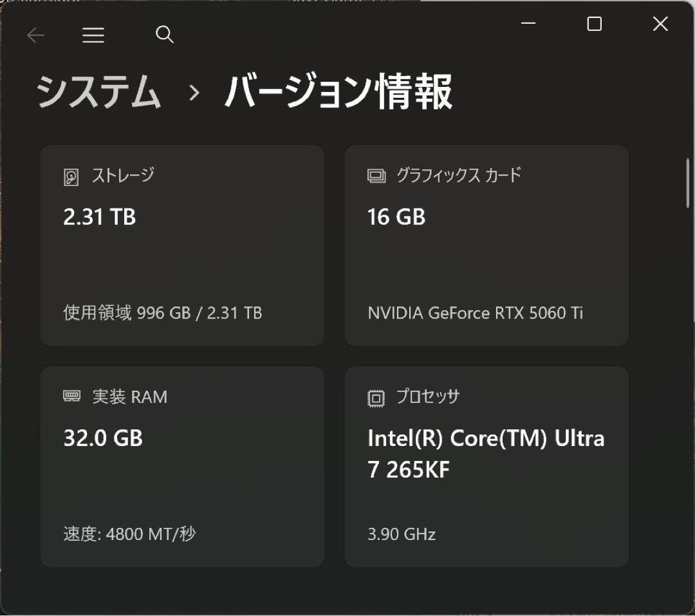The image size is (695, 616).
Task: Click the 2.31 TB storage value
Action: point(100,217)
